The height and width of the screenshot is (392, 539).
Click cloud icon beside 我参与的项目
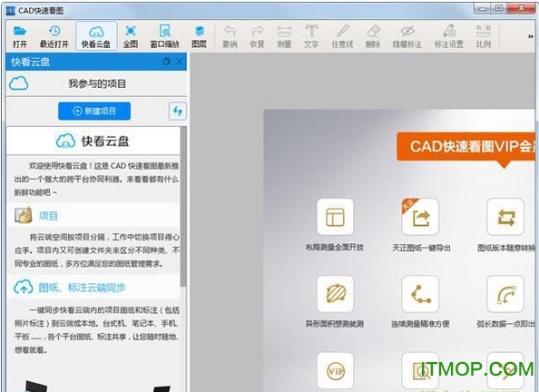[18, 83]
